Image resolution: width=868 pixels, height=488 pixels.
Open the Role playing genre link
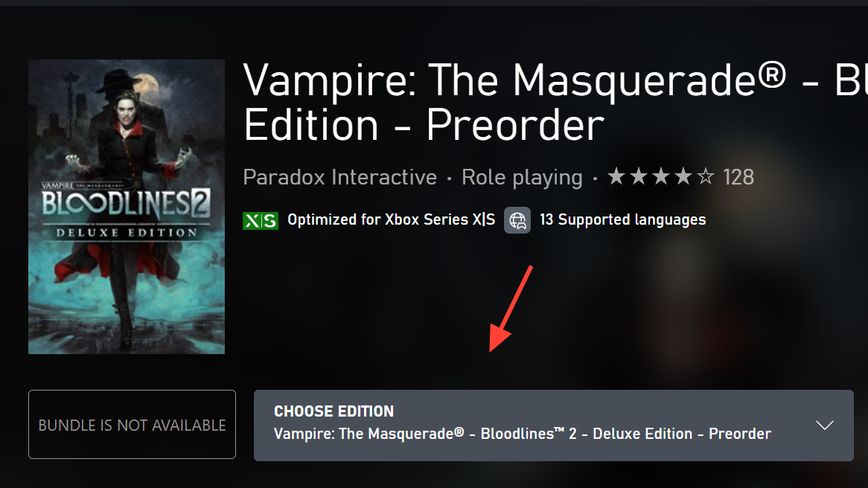coord(522,178)
